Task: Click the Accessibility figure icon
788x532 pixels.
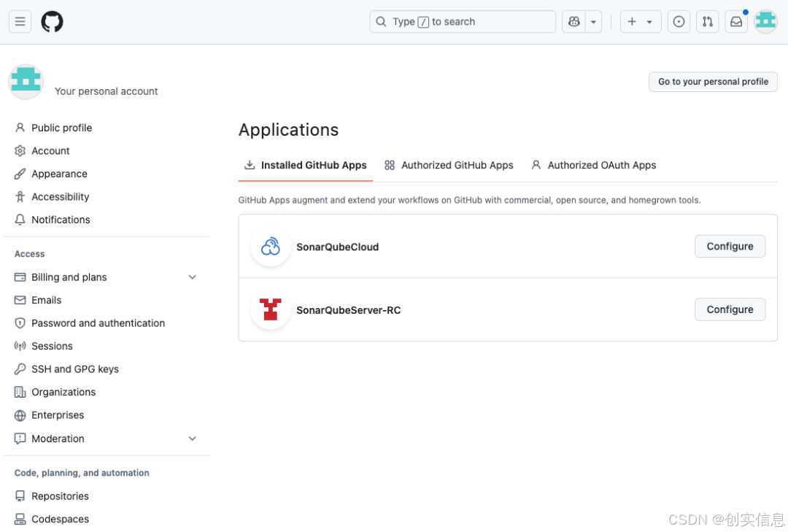Action: coord(20,196)
